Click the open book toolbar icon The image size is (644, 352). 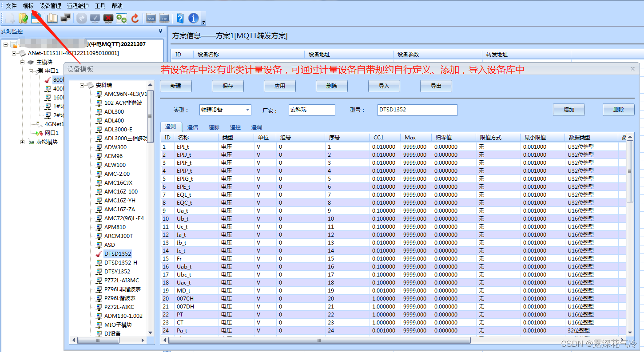(x=52, y=18)
